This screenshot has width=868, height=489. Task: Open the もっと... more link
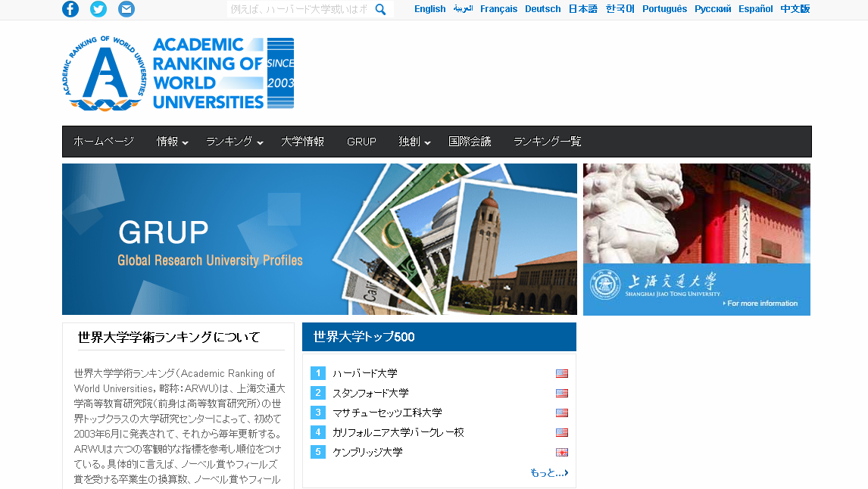click(x=549, y=473)
